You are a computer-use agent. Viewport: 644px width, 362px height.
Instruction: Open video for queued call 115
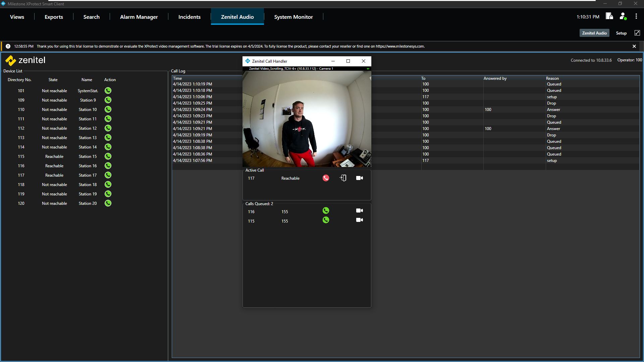pyautogui.click(x=359, y=220)
